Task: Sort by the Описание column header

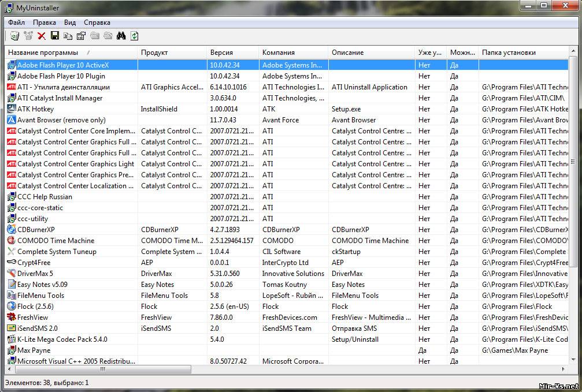Action: (x=372, y=53)
